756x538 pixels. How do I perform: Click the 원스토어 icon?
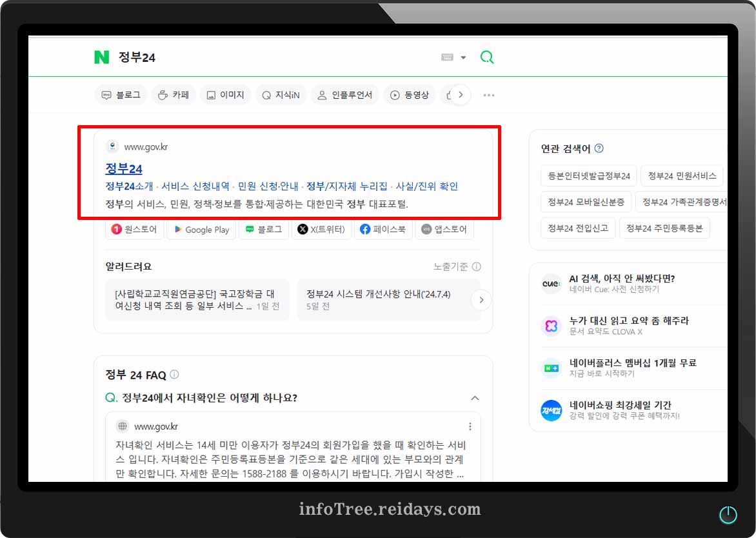118,229
